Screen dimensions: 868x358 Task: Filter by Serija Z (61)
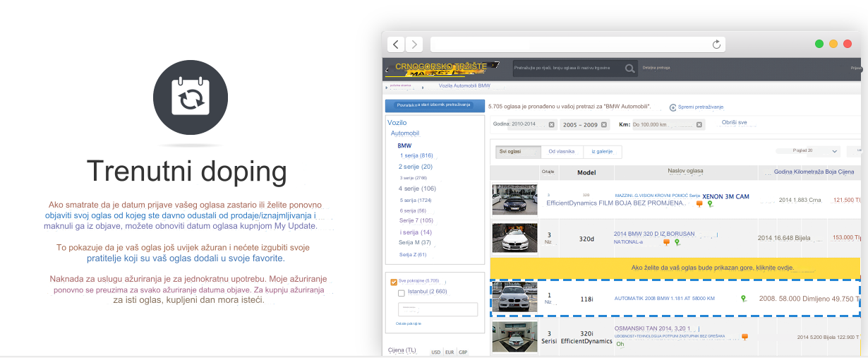(x=413, y=254)
